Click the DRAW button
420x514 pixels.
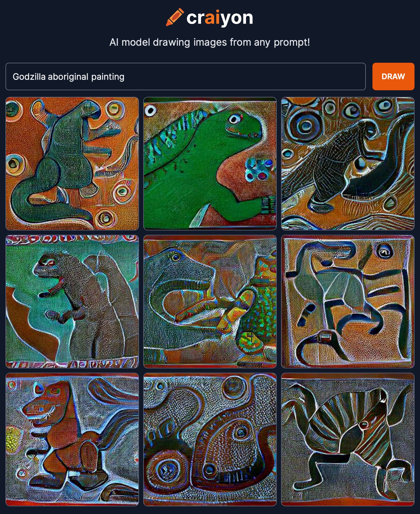pyautogui.click(x=393, y=76)
